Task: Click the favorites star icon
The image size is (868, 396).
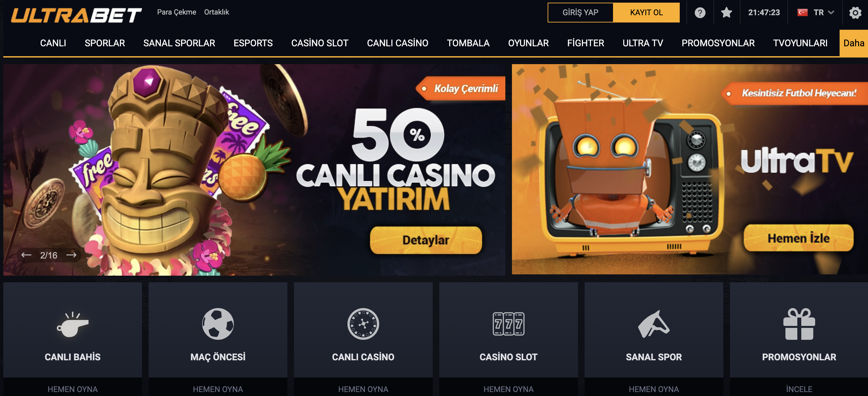Action: coord(727,13)
